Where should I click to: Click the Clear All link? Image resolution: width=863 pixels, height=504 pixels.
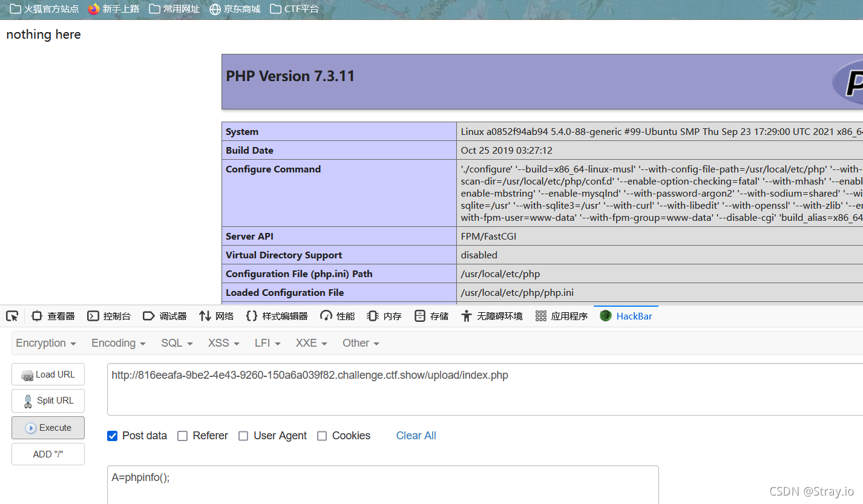416,436
